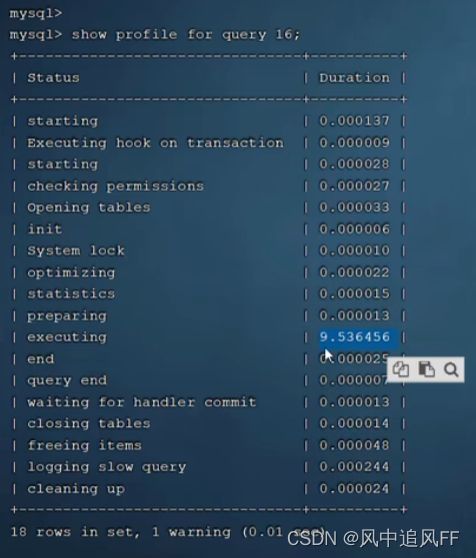
Task: Click the duration value 0.000024
Action: click(354, 489)
